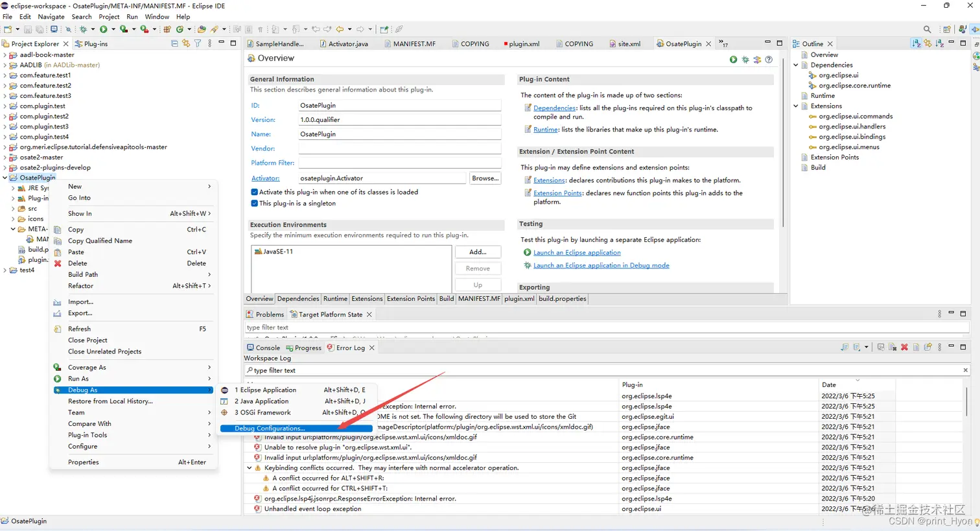
Task: Click the Run green play toolbar icon
Action: click(103, 29)
